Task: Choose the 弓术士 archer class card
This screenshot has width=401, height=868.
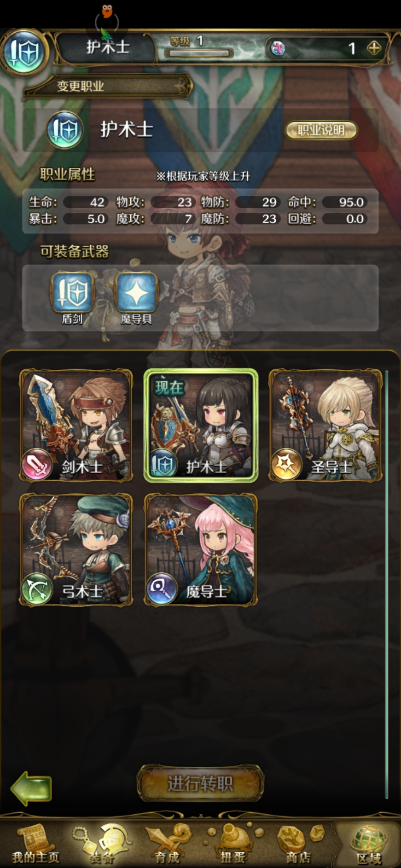Action: tap(76, 550)
